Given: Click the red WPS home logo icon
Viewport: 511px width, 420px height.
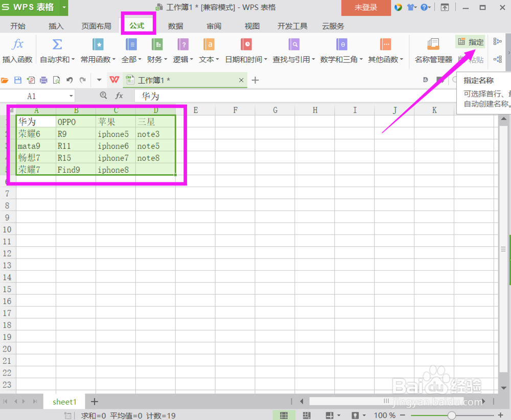Looking at the screenshot, I should (114, 80).
